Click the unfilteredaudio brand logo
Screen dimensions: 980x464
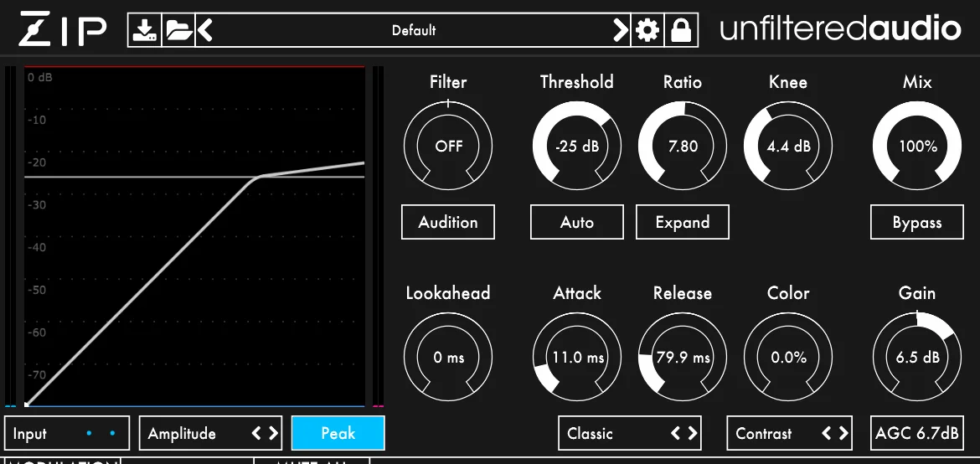tap(840, 29)
